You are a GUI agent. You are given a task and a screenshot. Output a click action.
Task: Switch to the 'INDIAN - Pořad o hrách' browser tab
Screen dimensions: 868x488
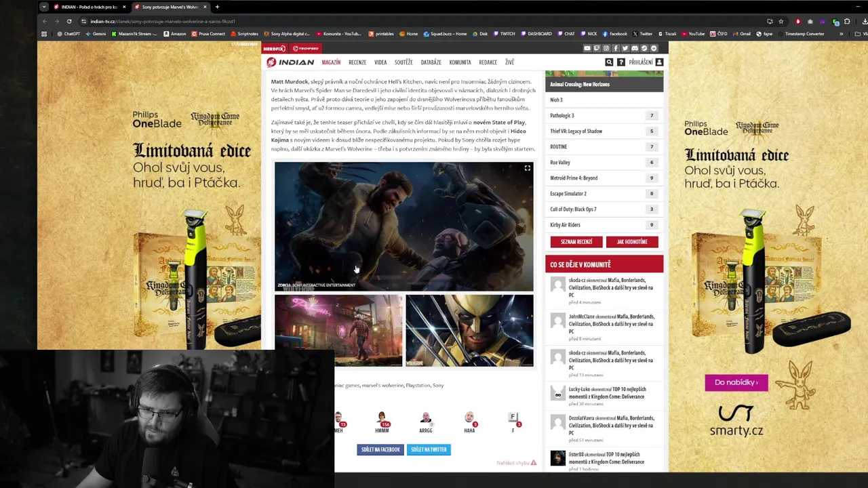(x=89, y=7)
